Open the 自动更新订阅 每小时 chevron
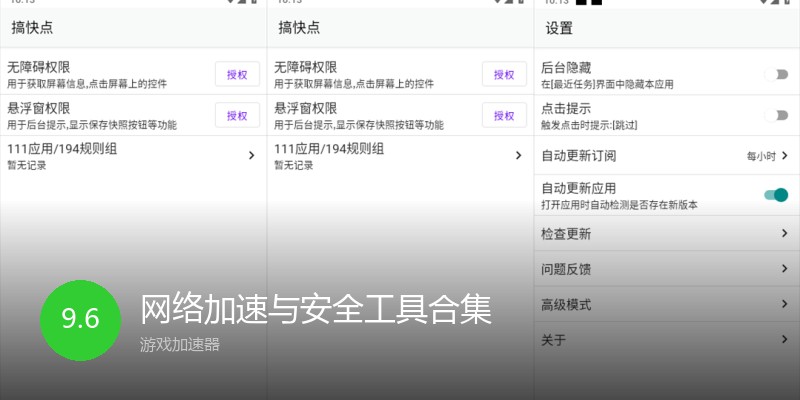The image size is (800, 400). click(785, 155)
